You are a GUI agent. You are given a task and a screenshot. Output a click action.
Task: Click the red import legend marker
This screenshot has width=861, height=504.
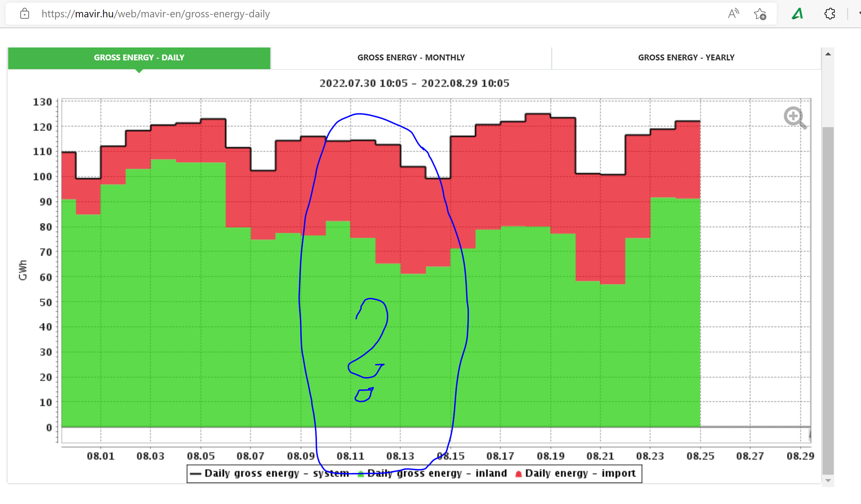pos(518,474)
